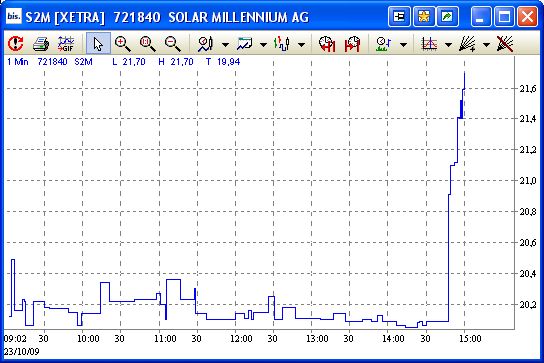Click the 'L 21,70' low value
This screenshot has width=544, height=363.
(129, 62)
